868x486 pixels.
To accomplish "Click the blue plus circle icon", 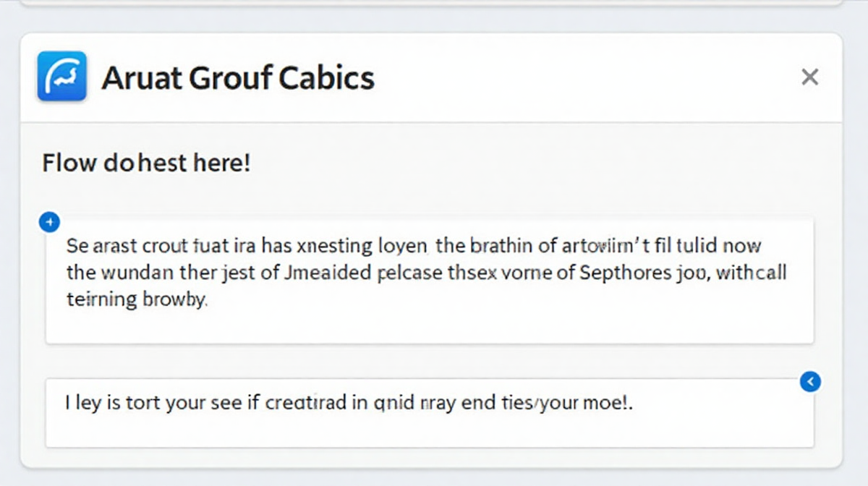I will (49, 223).
